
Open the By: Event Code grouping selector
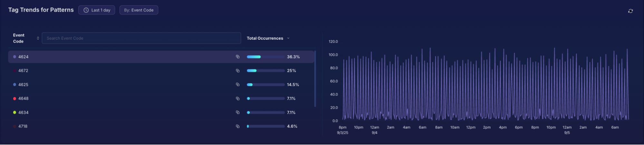coord(139,10)
